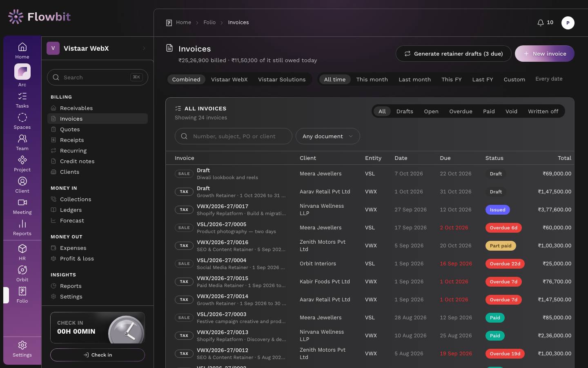Filter the period to This month
The width and height of the screenshot is (588, 368).
point(372,79)
